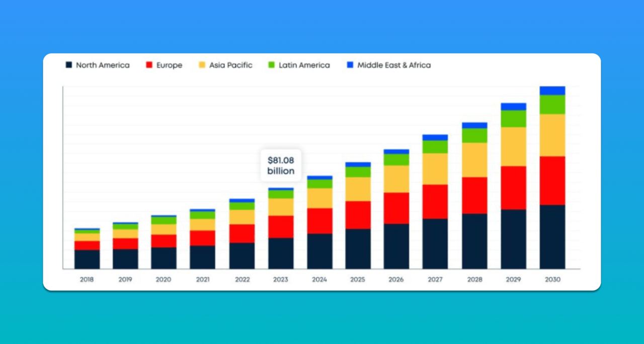The image size is (644, 344).
Task: Click the Asia Pacific segment of 2030 bar
Action: [552, 135]
